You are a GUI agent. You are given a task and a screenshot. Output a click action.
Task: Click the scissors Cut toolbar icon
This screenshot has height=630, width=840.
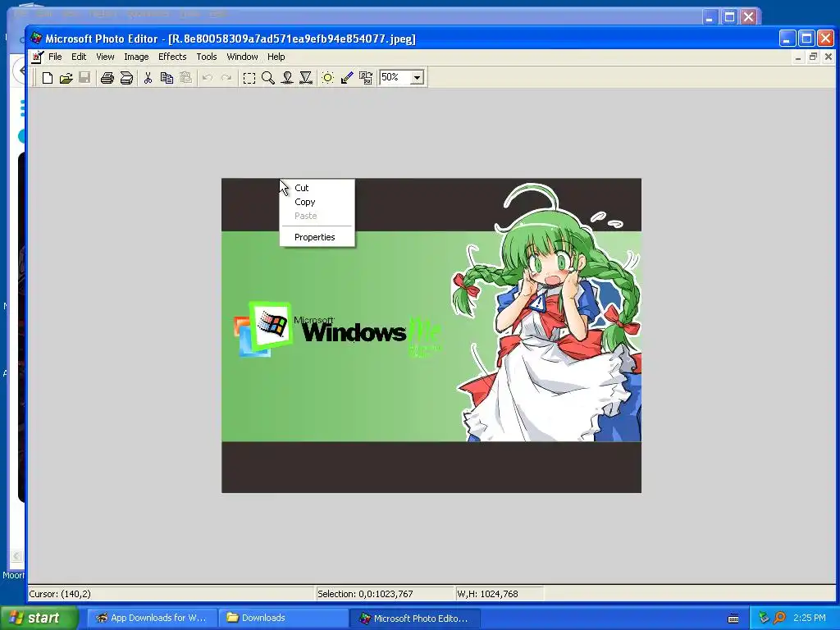click(x=148, y=78)
